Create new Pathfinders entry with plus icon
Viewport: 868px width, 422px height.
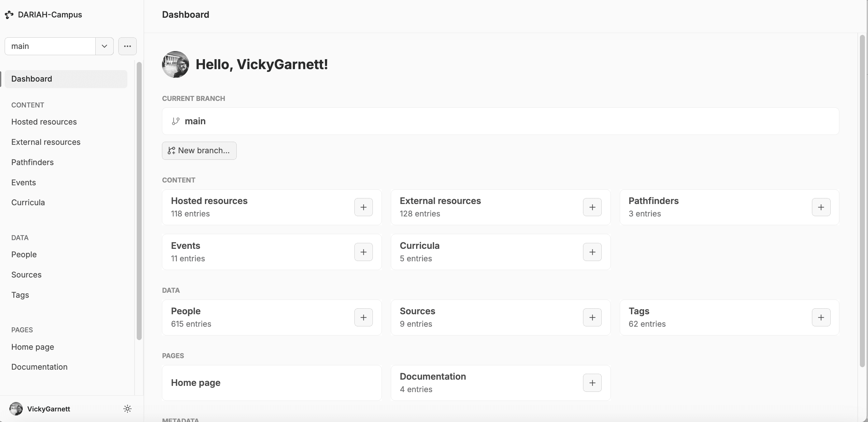pos(821,207)
